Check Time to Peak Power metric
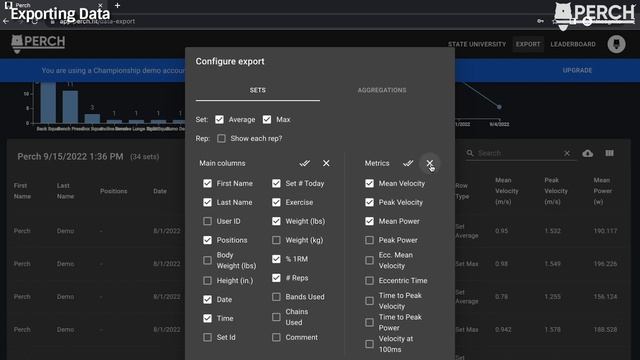This screenshot has width=640, height=360. [x=369, y=322]
